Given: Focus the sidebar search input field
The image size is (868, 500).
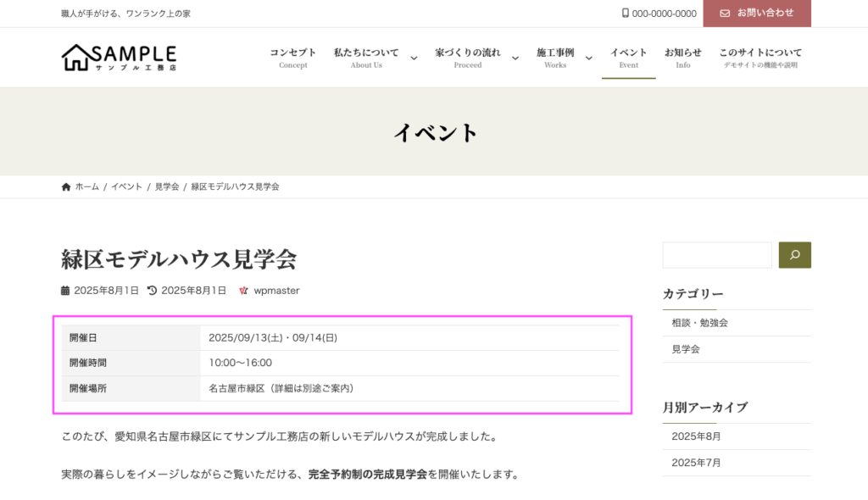Looking at the screenshot, I should pyautogui.click(x=717, y=255).
